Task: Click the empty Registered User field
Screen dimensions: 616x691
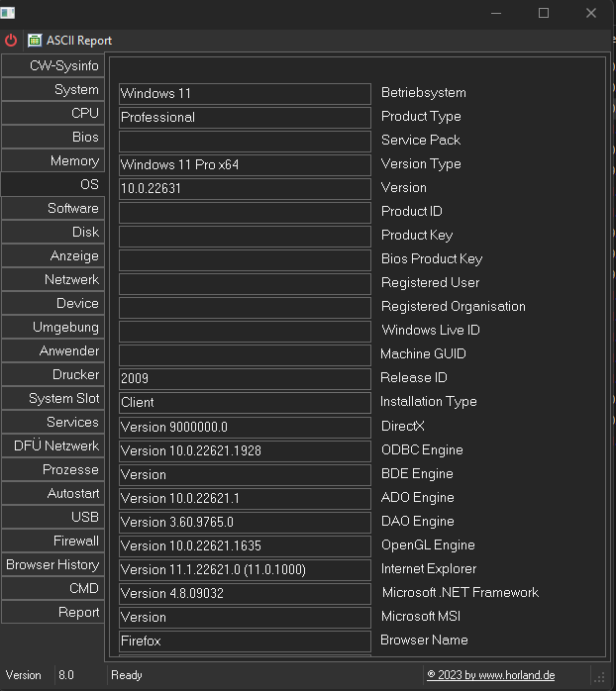Action: coord(245,284)
